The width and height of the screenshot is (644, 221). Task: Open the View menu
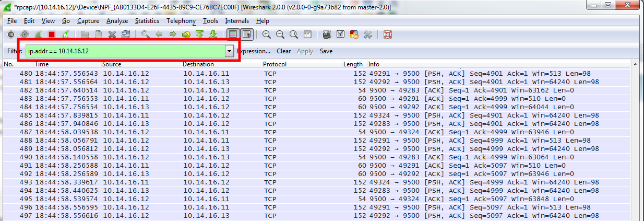click(x=48, y=21)
